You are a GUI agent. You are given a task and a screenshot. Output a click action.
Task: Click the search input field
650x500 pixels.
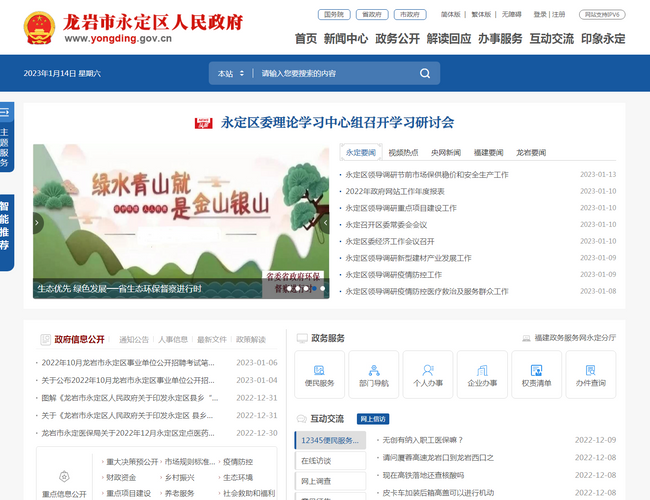click(x=336, y=73)
